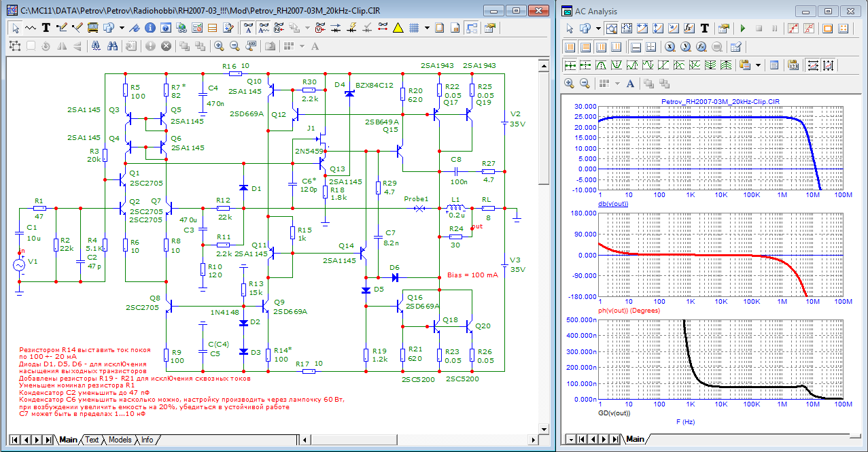
Task: Zoom in on the schematic
Action: tap(218, 46)
